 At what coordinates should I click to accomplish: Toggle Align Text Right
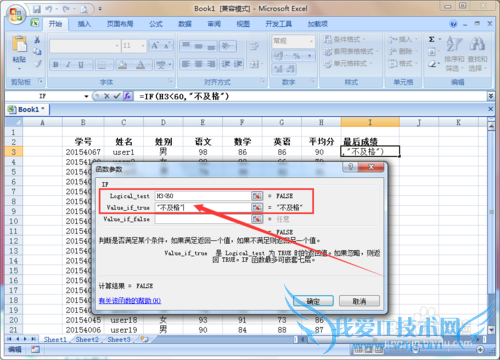coord(211,64)
